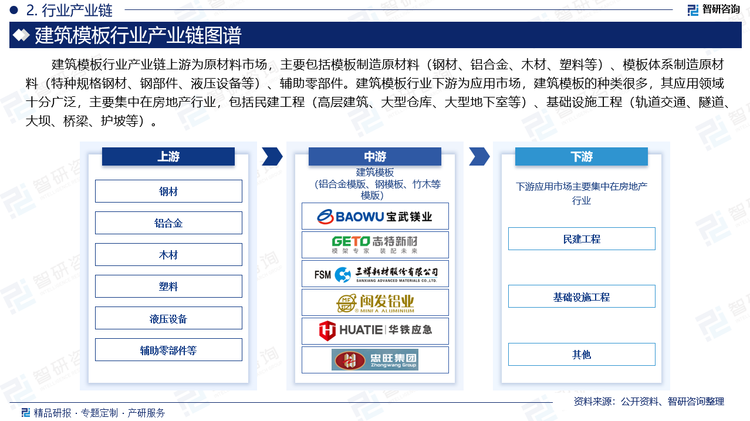The width and height of the screenshot is (750, 421).
Task: Click the 塑料 box
Action: click(168, 287)
